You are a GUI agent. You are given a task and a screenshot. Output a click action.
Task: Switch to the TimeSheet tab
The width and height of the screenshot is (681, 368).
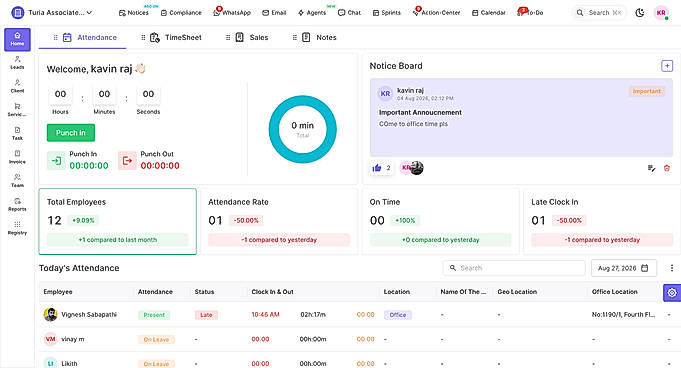(x=171, y=37)
